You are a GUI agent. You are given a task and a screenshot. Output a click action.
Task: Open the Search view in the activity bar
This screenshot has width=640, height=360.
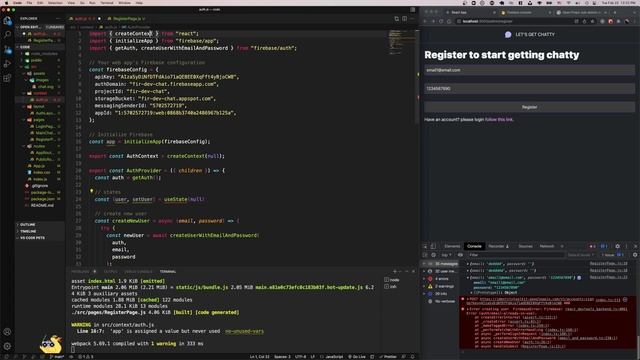click(x=7, y=35)
